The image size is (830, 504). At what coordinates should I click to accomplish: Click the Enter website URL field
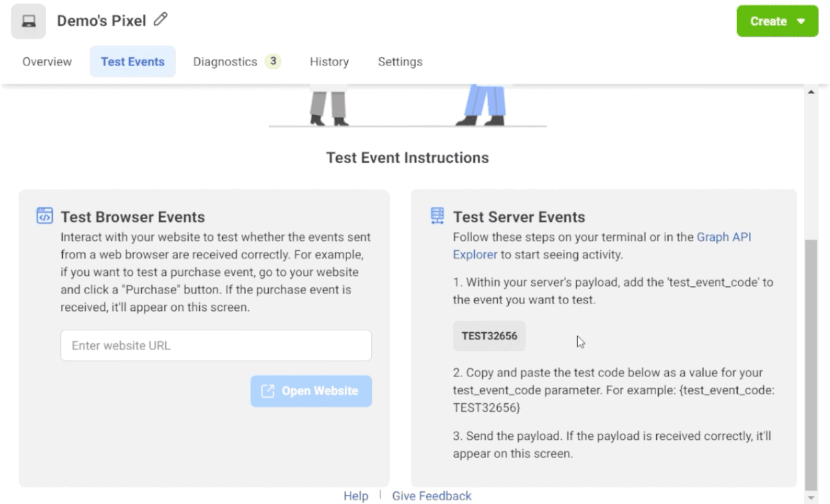point(215,345)
